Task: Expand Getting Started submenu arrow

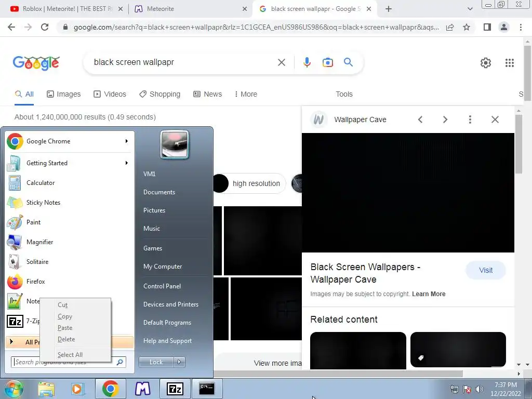Action: point(127,163)
